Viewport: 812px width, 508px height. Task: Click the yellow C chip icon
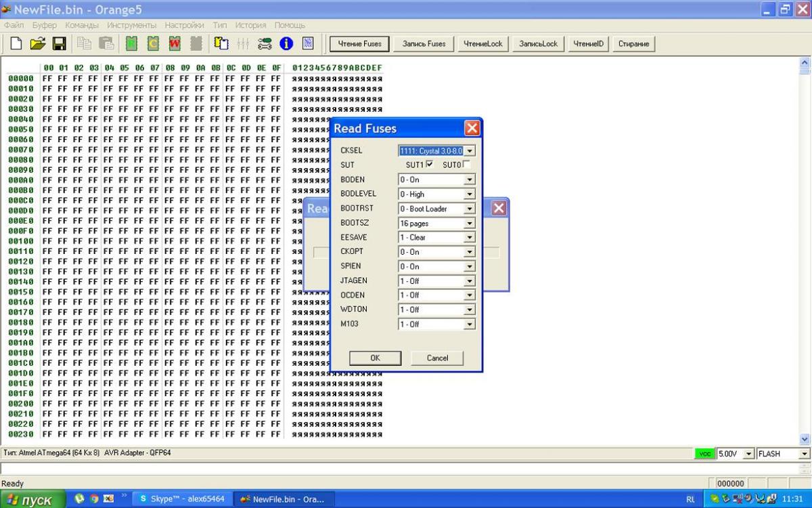click(153, 44)
